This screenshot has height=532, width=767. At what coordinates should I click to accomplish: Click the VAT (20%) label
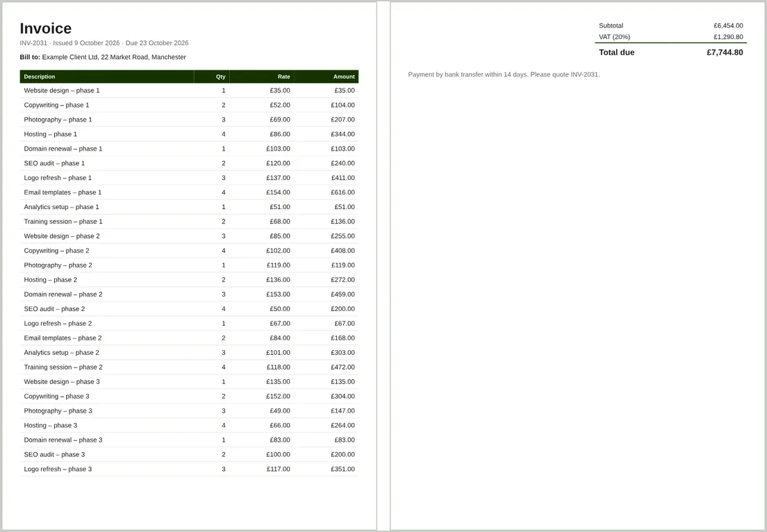(x=614, y=38)
